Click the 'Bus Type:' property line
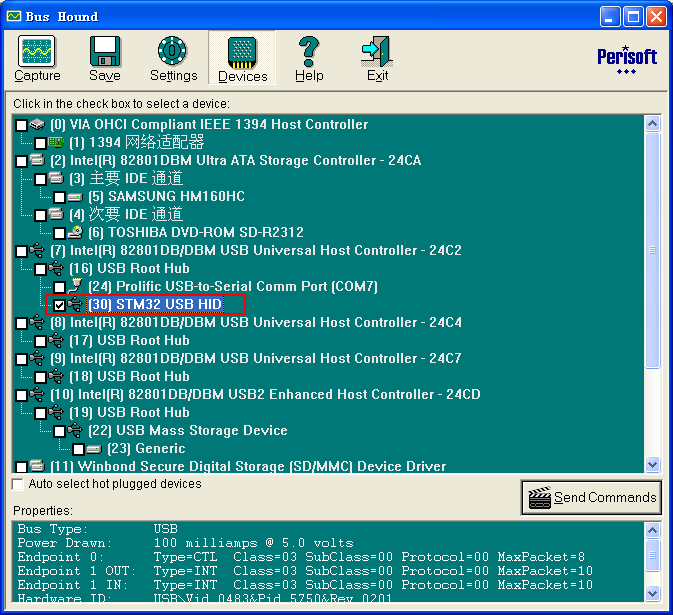This screenshot has height=615, width=673. click(98, 529)
